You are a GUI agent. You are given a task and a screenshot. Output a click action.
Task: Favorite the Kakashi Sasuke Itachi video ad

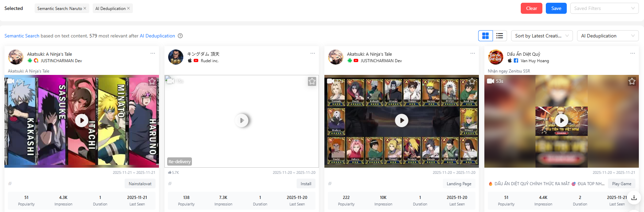[x=152, y=81]
